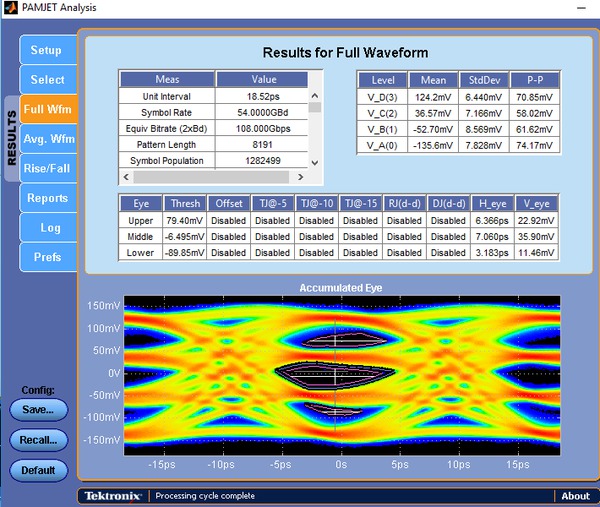This screenshot has height=507, width=600.
Task: Open the Reports tab
Action: click(x=47, y=198)
